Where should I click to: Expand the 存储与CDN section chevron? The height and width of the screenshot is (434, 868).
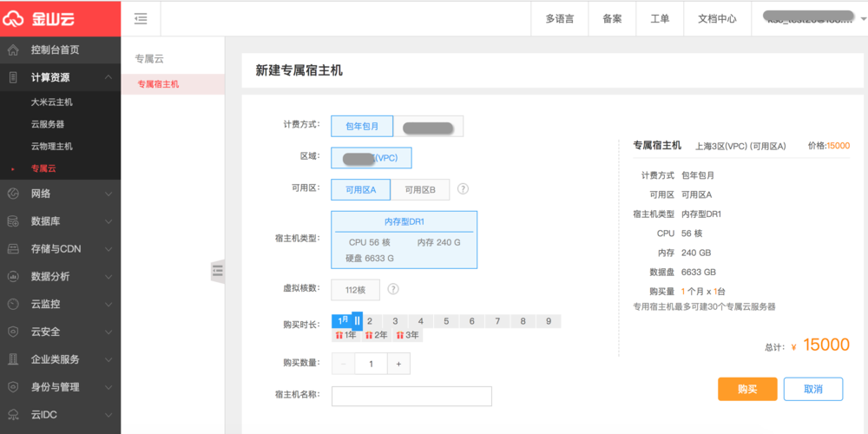coord(108,249)
